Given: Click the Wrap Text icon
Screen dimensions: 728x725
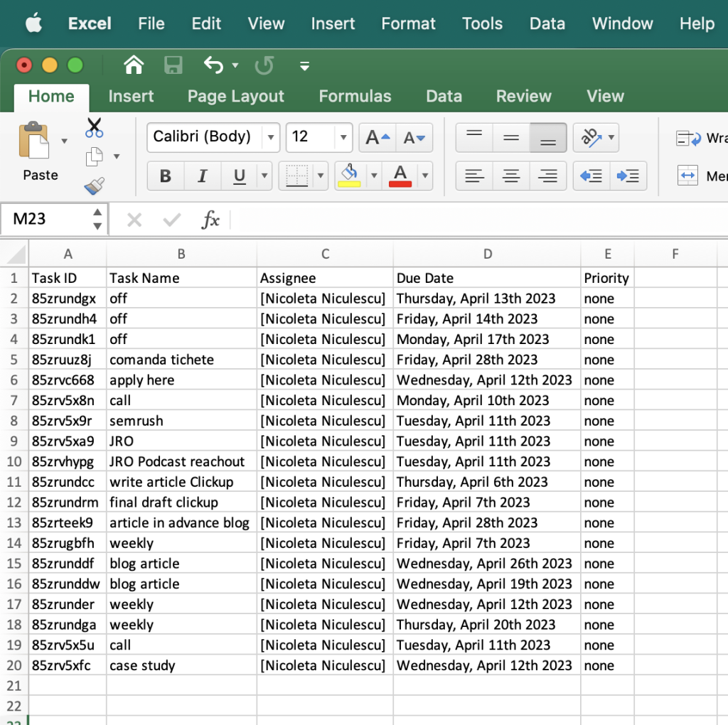Looking at the screenshot, I should 688,139.
